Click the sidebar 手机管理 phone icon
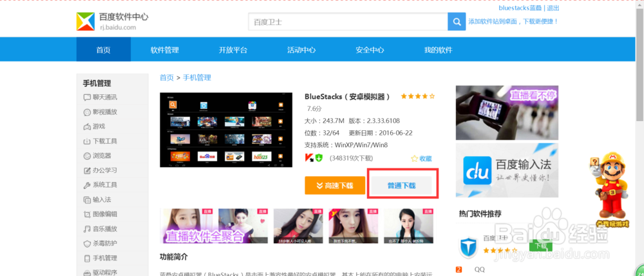Screen dimensions: 644x276 (87, 258)
